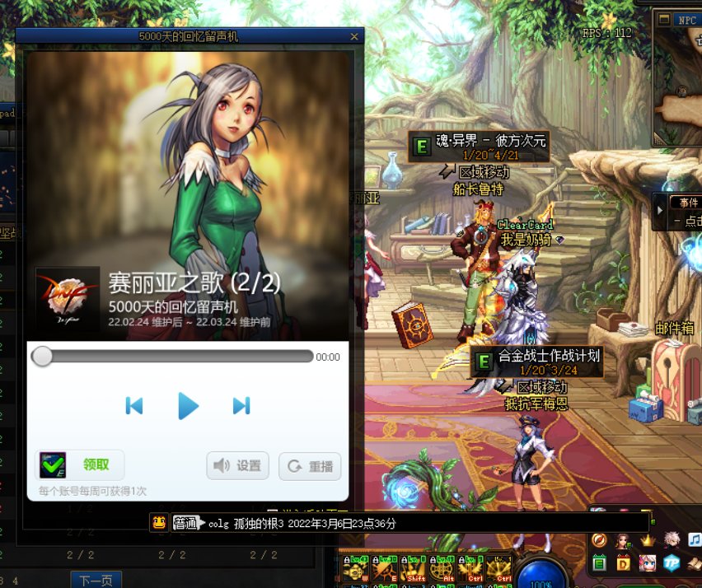Image resolution: width=702 pixels, height=588 pixels.
Task: Click the blue MP orb
Action: (541, 573)
